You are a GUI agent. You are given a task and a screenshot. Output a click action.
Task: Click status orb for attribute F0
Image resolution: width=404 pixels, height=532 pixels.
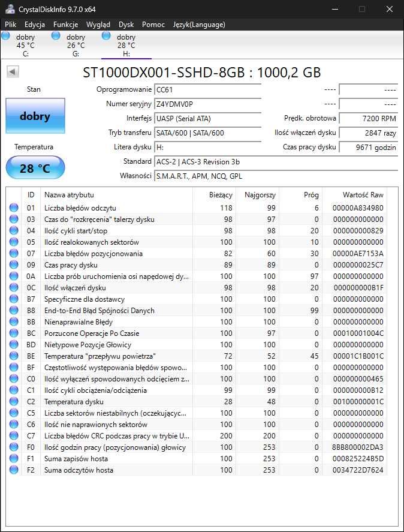(x=14, y=447)
